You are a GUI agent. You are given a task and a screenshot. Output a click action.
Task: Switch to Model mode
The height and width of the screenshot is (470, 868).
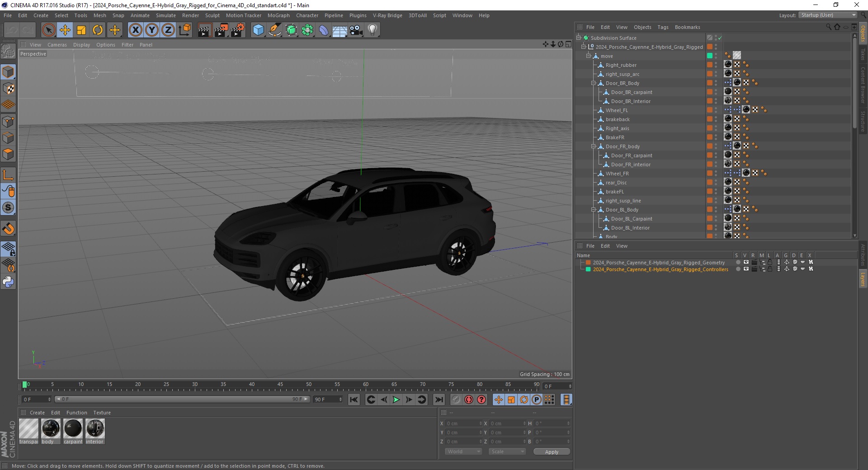tap(8, 72)
